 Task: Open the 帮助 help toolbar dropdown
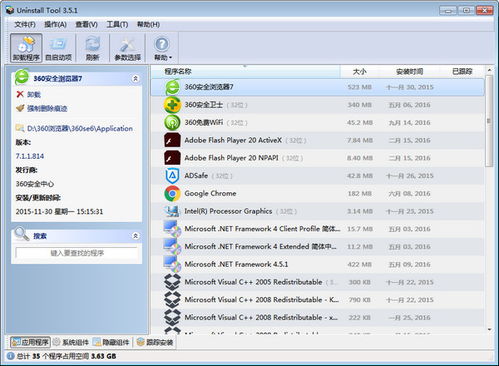[162, 48]
